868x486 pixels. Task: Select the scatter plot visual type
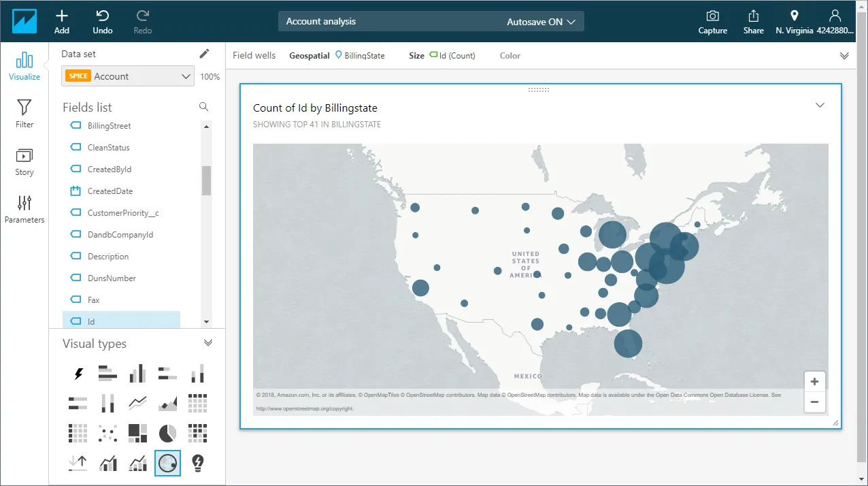point(107,433)
